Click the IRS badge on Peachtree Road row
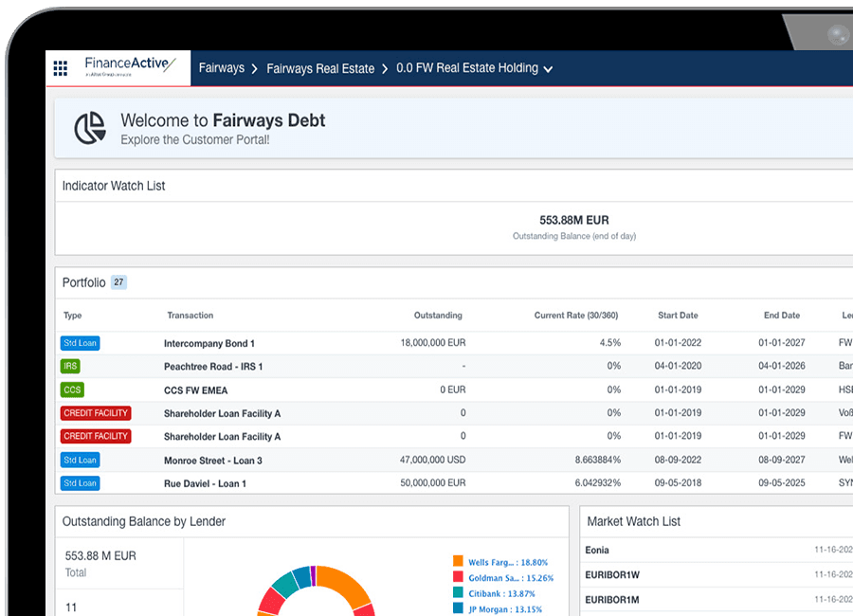This screenshot has width=853, height=616. point(70,366)
